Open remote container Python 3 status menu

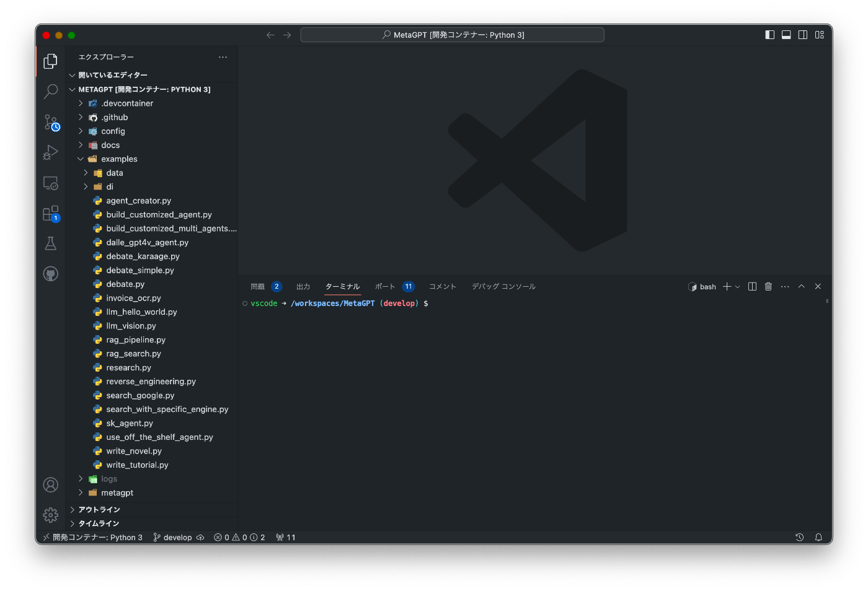tap(92, 537)
